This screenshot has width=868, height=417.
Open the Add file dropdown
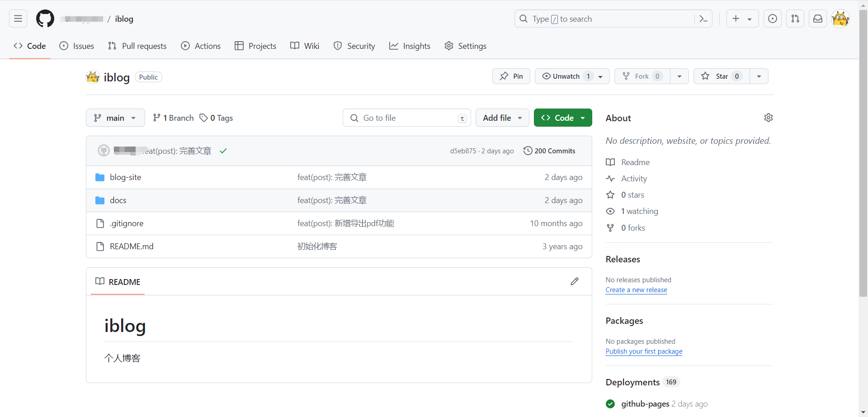coord(502,118)
